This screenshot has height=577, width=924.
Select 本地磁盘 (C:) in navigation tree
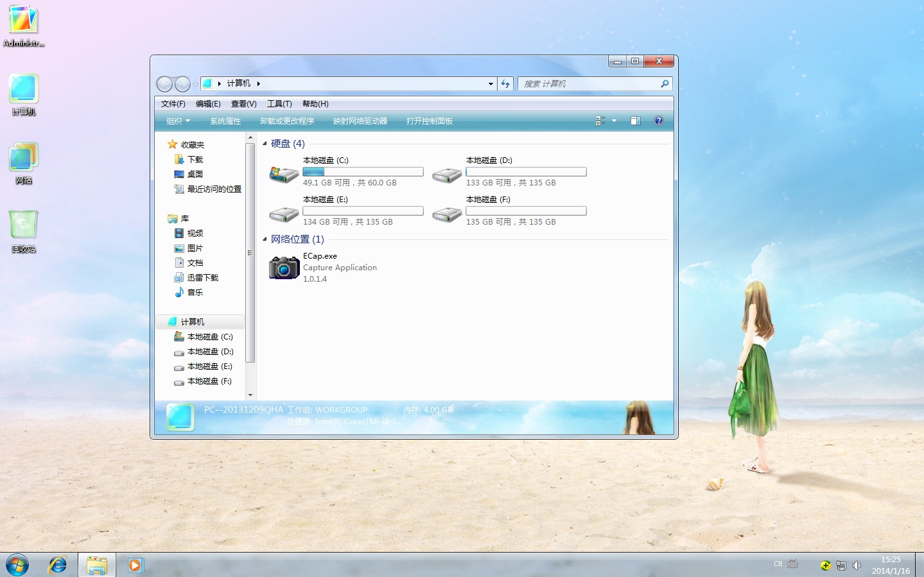[204, 336]
